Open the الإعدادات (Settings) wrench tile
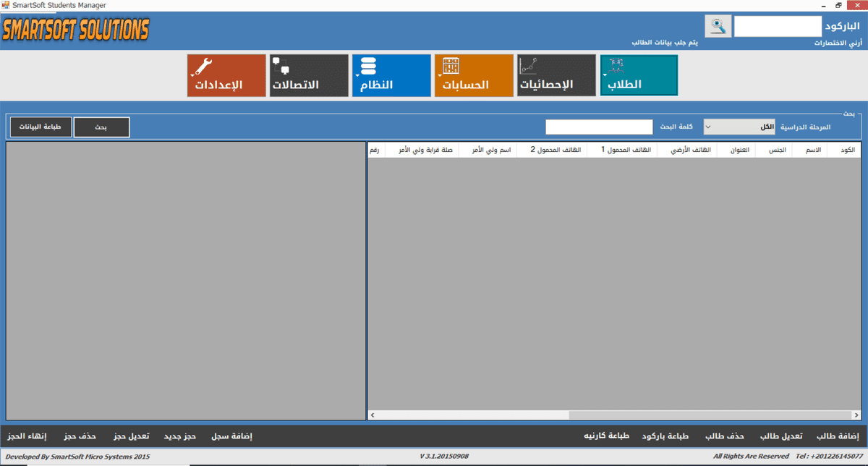This screenshot has width=868, height=466. (x=226, y=75)
